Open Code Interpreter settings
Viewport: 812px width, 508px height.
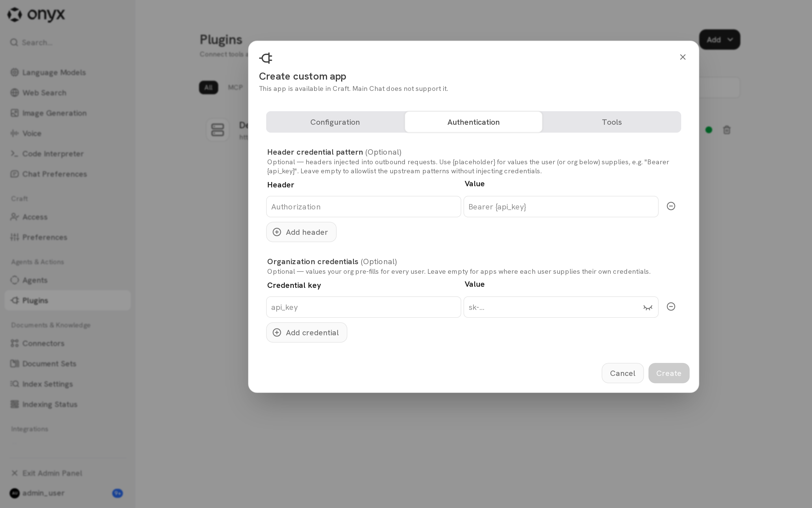[x=67, y=154]
